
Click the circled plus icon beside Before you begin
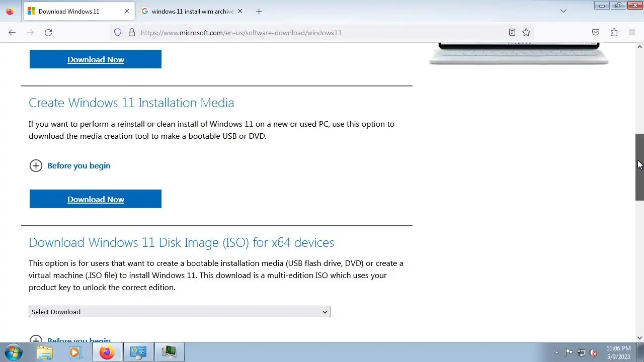[x=36, y=165]
